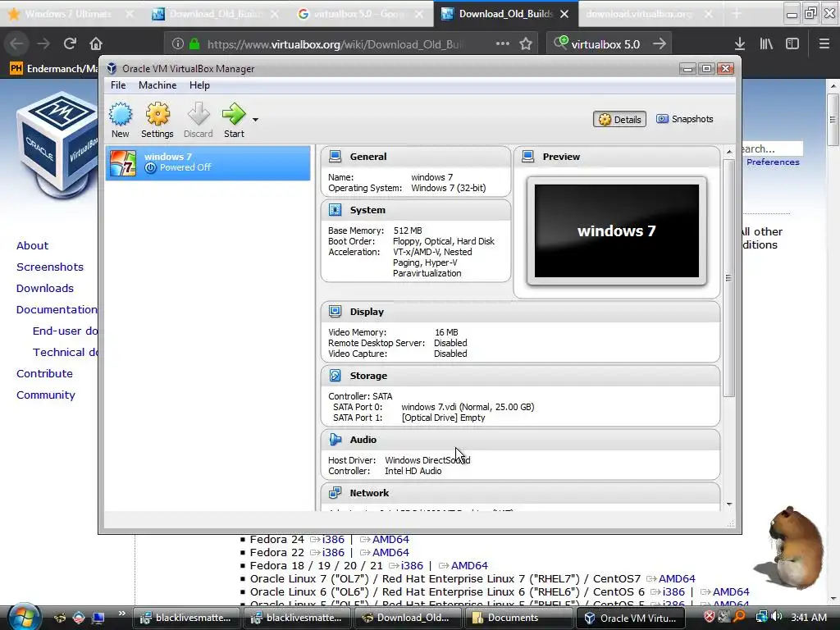Open the Help menu in VirtualBox Manager

pyautogui.click(x=199, y=85)
